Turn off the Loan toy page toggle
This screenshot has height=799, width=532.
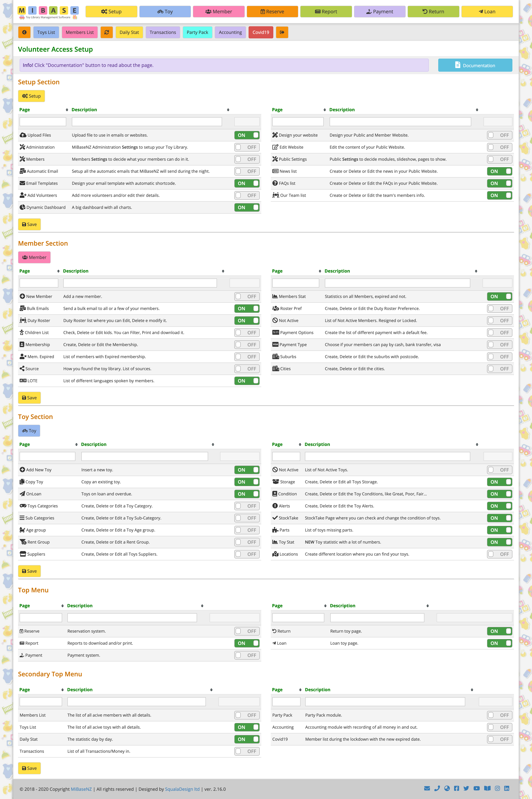(499, 643)
